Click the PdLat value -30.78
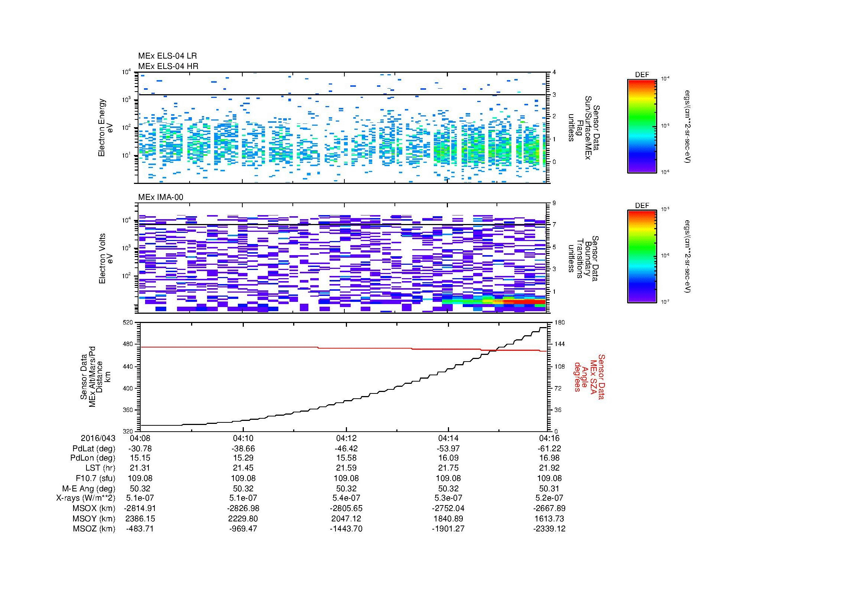This screenshot has height=613, width=868. [140, 448]
